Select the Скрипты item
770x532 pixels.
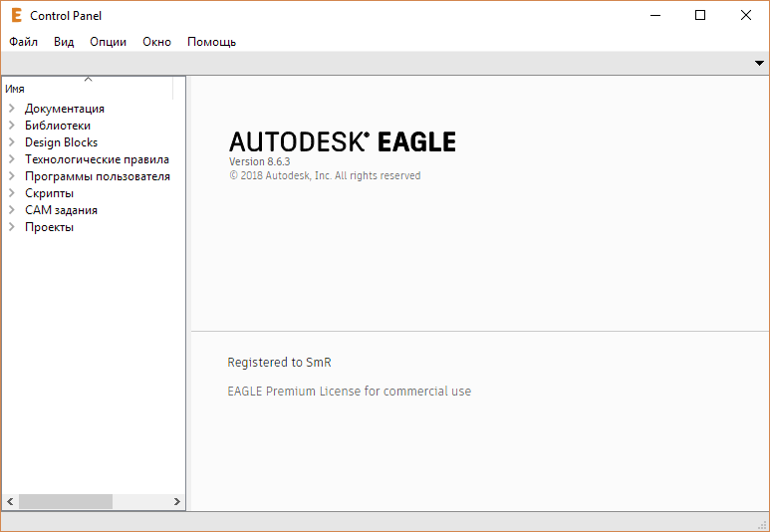click(49, 193)
